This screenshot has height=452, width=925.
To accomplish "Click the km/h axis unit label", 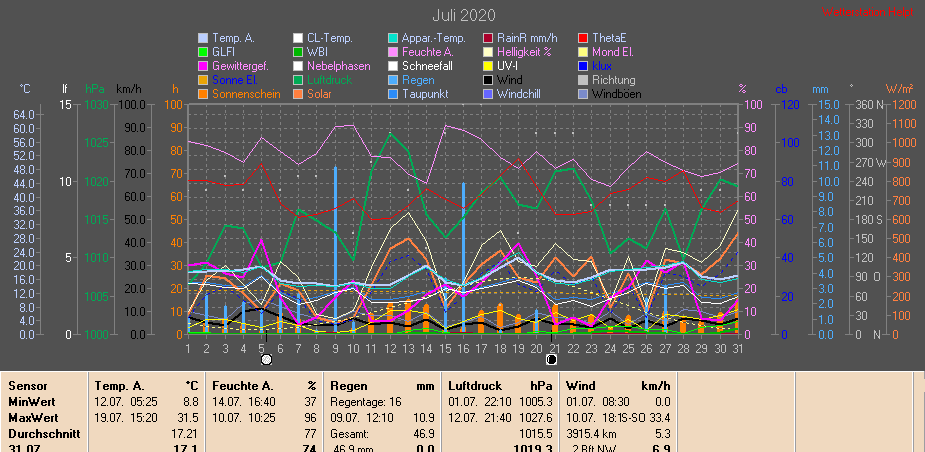I will click(128, 89).
